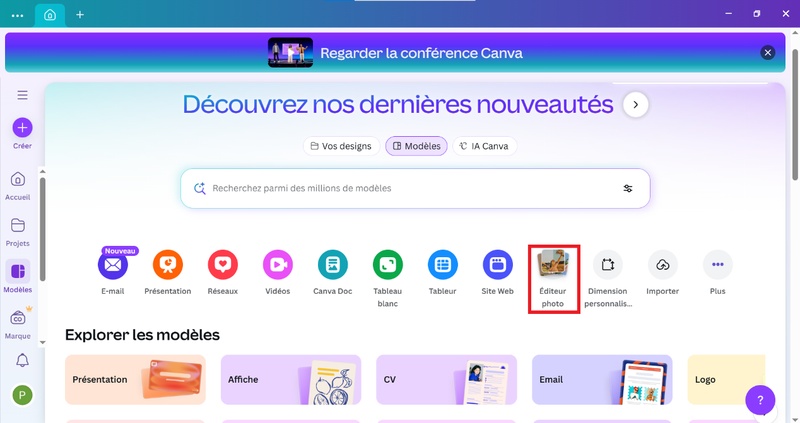800x423 pixels.
Task: Click the sidebar scroll down arrow
Action: 42,342
